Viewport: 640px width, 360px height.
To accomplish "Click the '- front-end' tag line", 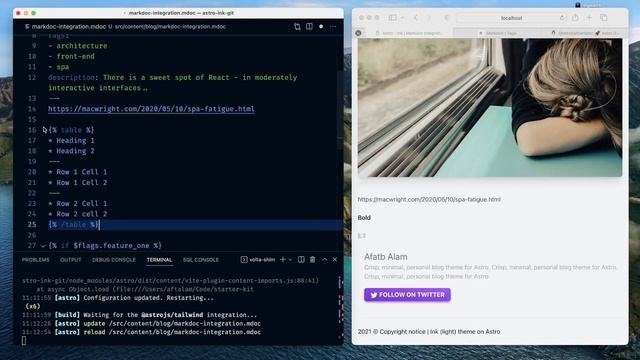I will pyautogui.click(x=71, y=56).
